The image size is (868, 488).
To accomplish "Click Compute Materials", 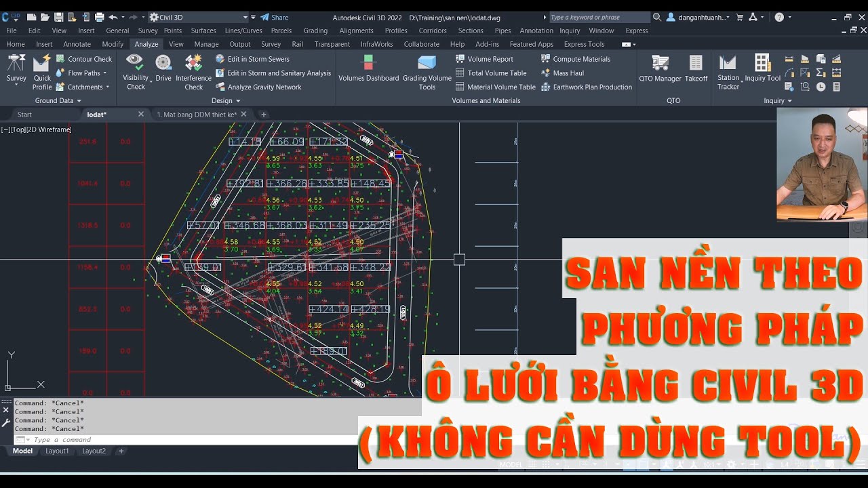I will [576, 59].
